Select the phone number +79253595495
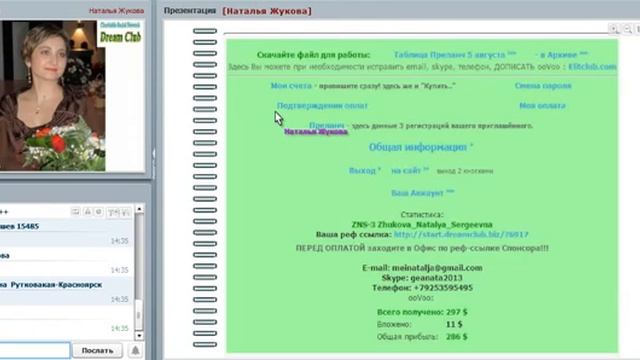Viewport: 640px width, 360px height. (443, 288)
